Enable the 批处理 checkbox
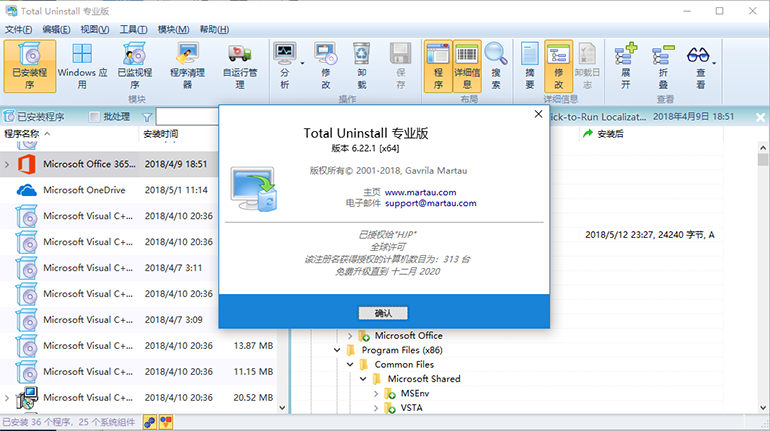Image resolution: width=770 pixels, height=431 pixels. click(x=95, y=117)
